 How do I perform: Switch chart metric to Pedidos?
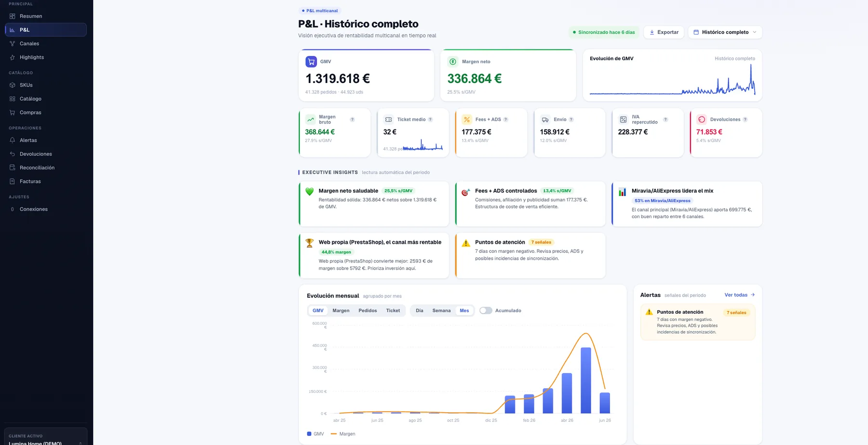point(367,310)
